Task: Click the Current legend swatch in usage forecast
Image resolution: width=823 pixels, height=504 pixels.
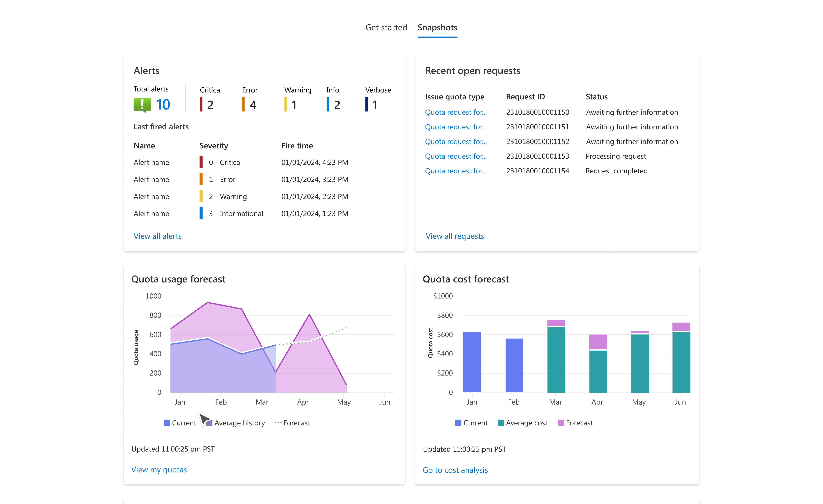Action: coord(167,423)
